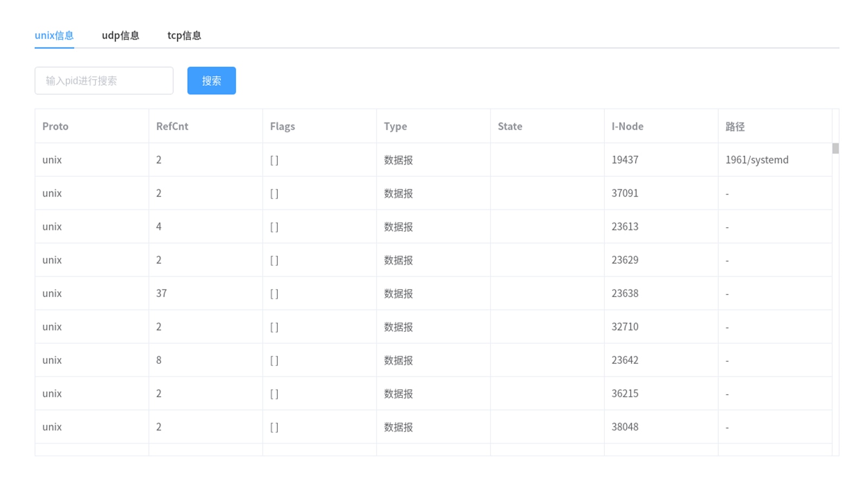Click the I-Node value 19437

[x=625, y=160]
